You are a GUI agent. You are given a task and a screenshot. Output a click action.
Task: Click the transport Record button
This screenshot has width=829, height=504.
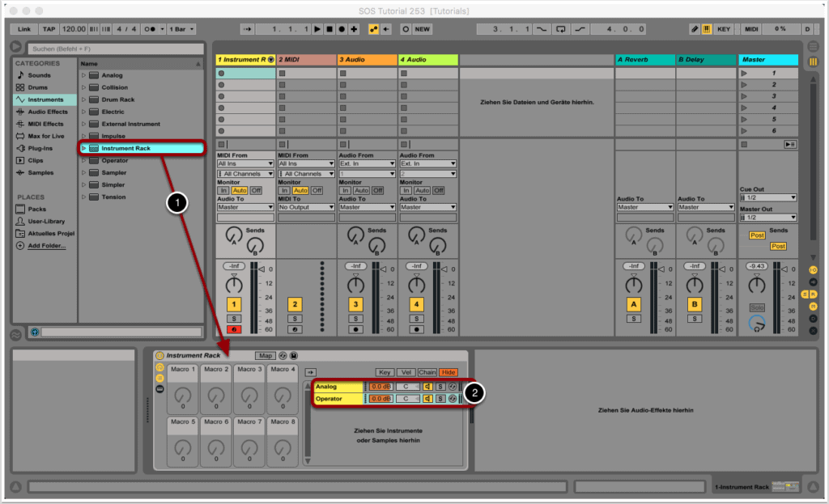coord(342,29)
